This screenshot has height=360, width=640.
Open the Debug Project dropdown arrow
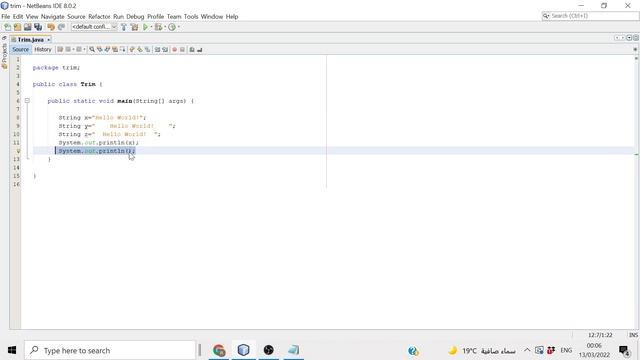165,27
